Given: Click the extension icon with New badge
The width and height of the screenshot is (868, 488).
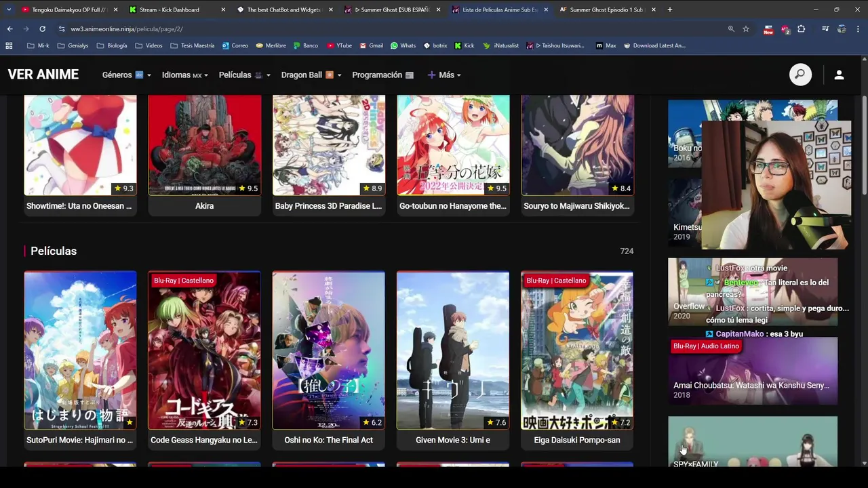Looking at the screenshot, I should [x=768, y=29].
